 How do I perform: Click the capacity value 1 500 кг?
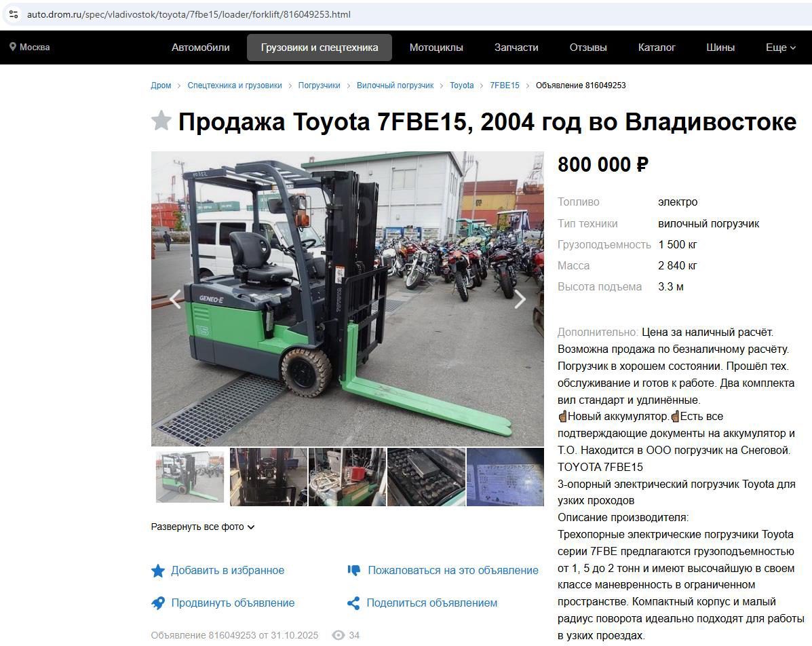tap(678, 244)
